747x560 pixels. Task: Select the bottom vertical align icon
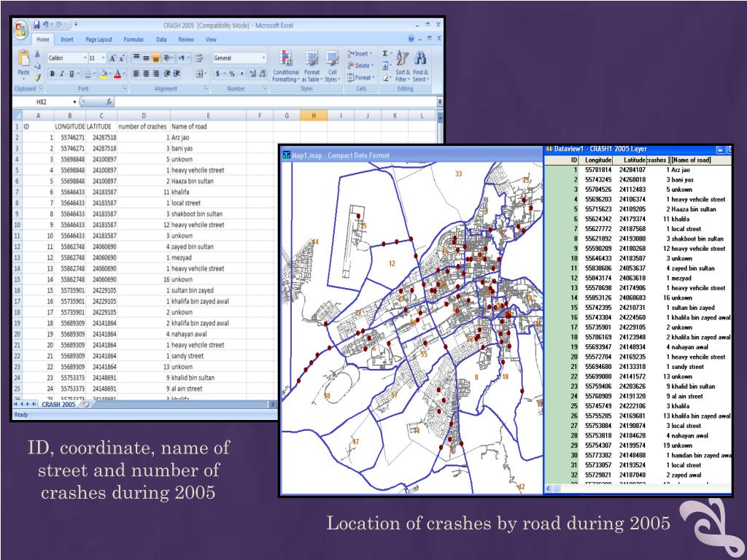156,58
